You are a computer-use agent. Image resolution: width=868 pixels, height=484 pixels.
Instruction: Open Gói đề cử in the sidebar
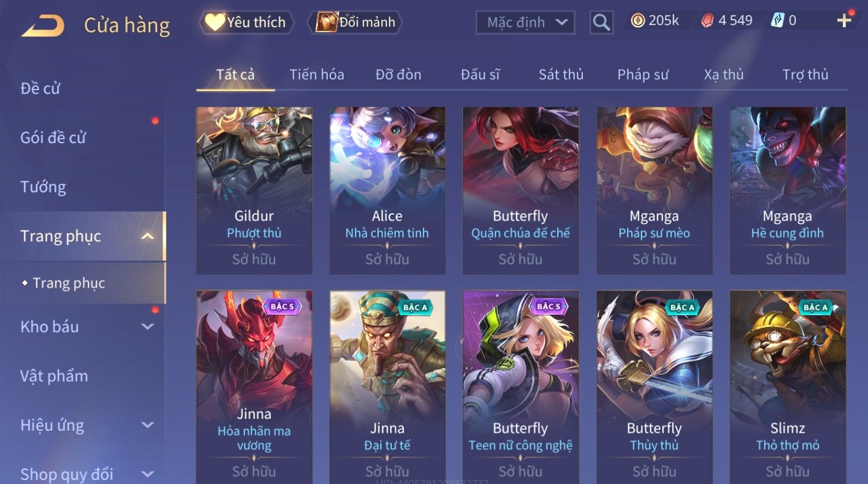pos(53,137)
